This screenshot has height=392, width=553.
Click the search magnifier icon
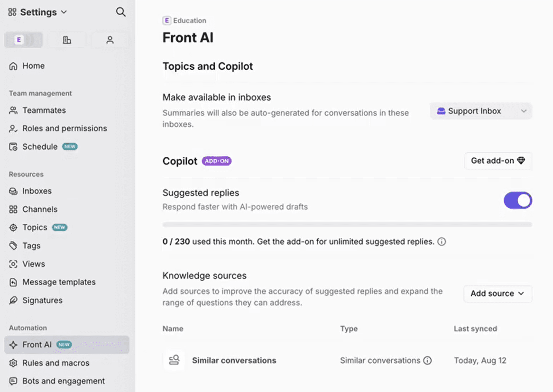point(121,12)
